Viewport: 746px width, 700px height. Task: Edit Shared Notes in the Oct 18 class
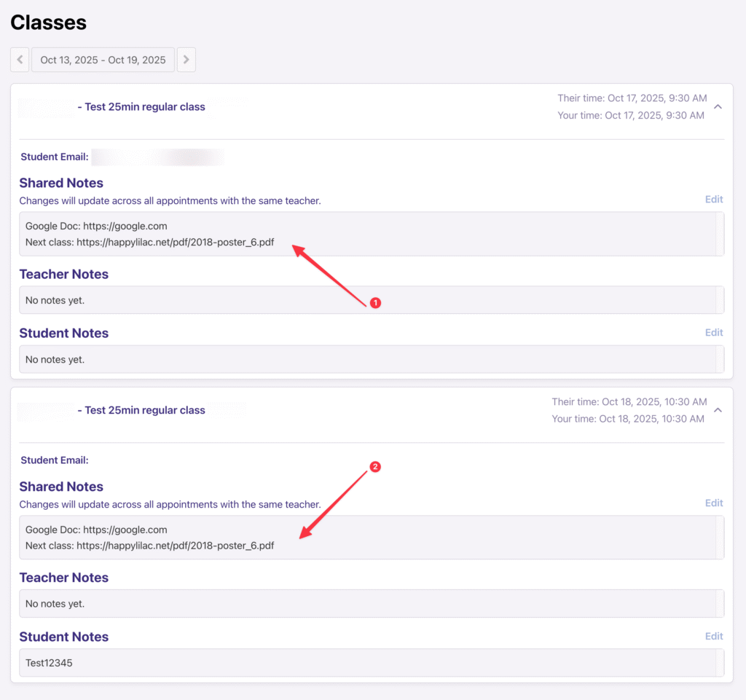(x=713, y=503)
